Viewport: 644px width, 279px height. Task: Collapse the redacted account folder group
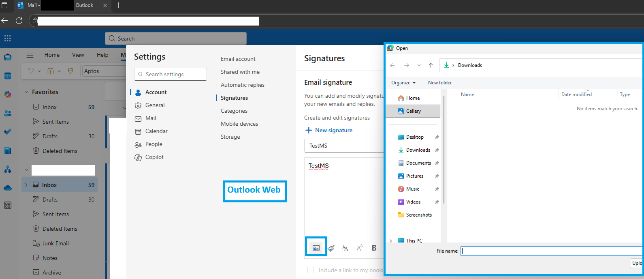pyautogui.click(x=26, y=170)
